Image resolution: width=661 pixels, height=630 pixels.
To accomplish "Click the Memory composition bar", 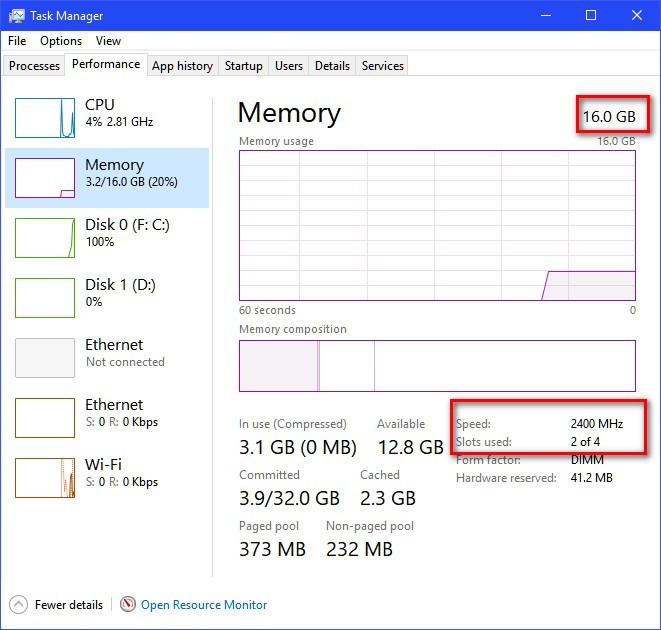I will (x=437, y=366).
